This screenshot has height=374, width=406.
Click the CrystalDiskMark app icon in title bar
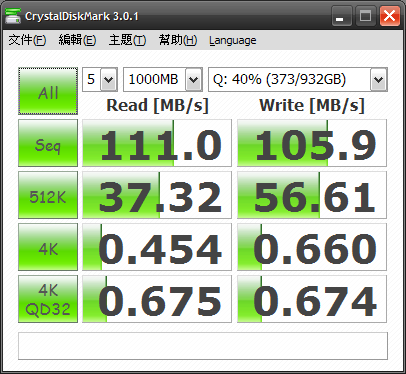click(x=13, y=16)
